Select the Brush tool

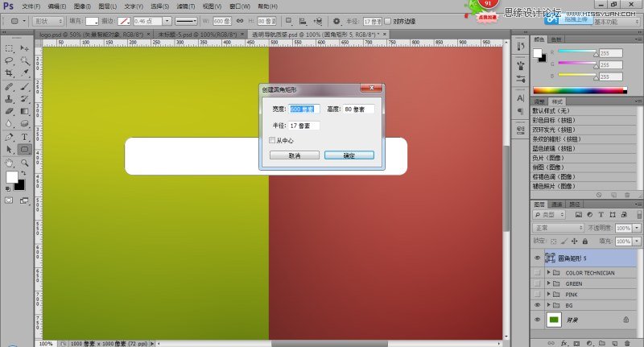(25, 87)
